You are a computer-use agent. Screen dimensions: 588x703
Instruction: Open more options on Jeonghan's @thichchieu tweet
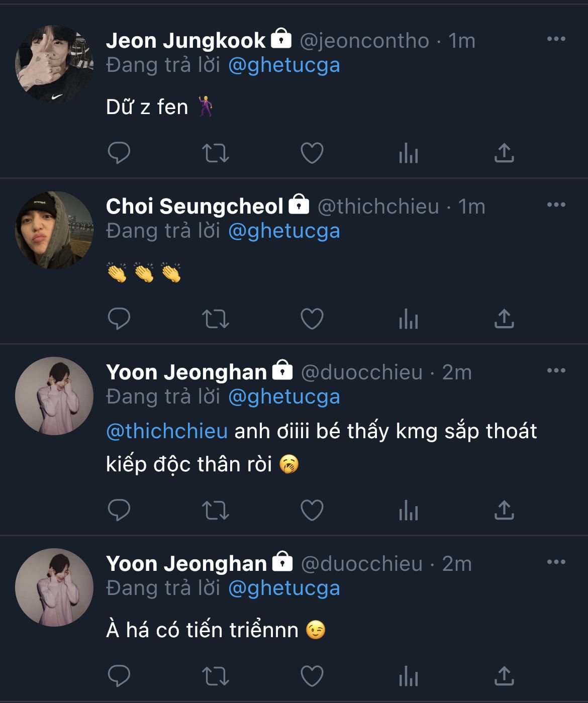click(556, 371)
